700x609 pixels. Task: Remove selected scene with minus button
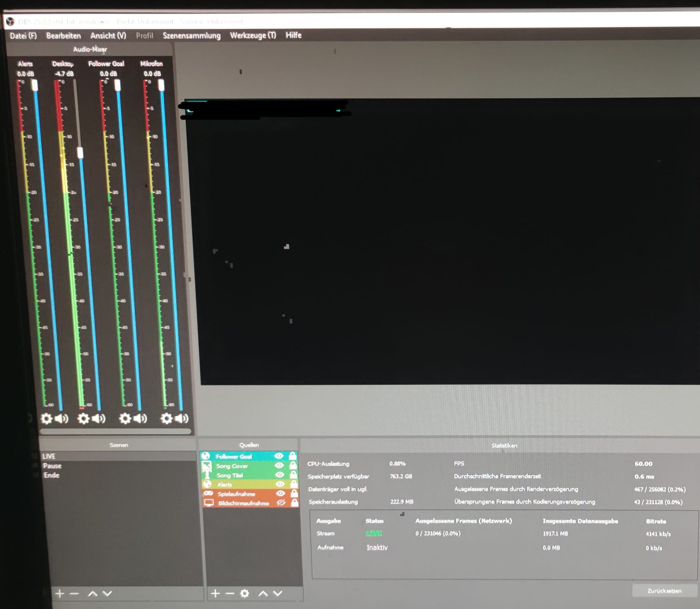pyautogui.click(x=74, y=594)
